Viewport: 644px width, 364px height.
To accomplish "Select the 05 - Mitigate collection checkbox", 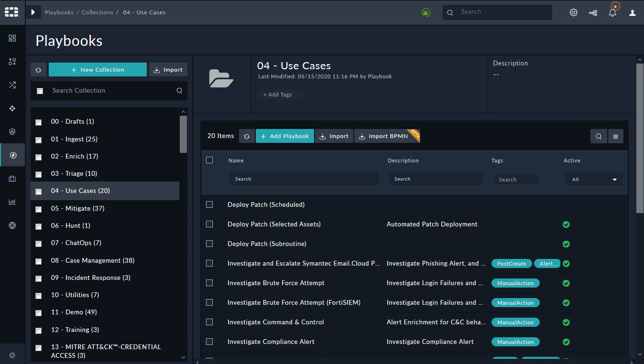I will [39, 209].
